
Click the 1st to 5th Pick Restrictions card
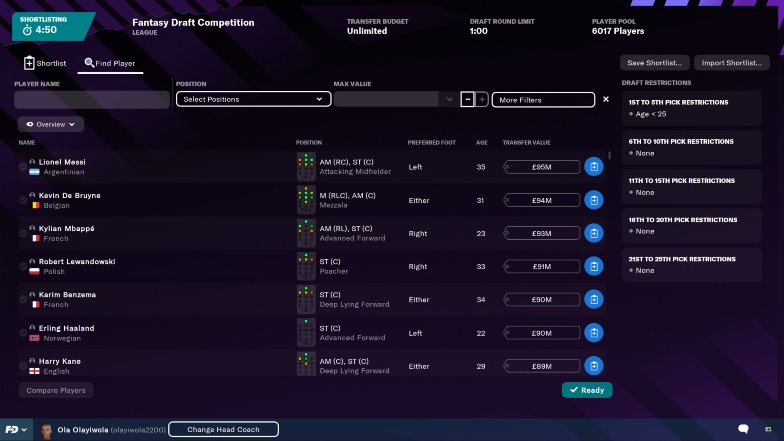tap(692, 108)
